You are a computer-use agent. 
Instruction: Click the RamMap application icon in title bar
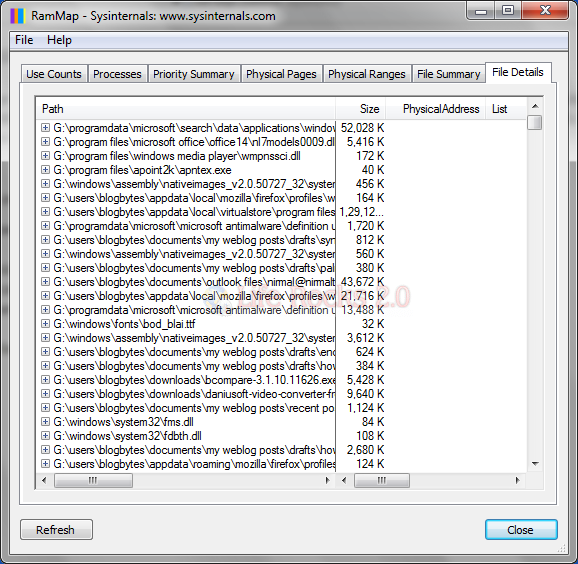tap(17, 16)
